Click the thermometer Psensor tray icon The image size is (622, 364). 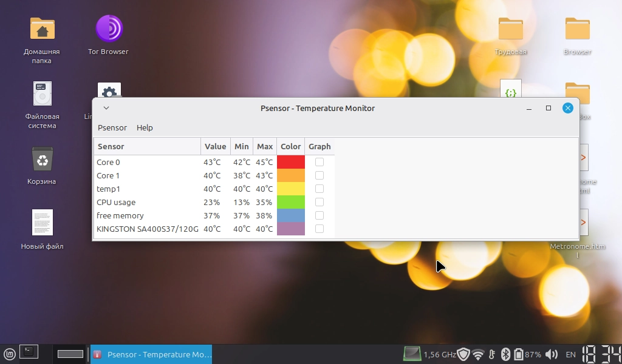click(492, 354)
